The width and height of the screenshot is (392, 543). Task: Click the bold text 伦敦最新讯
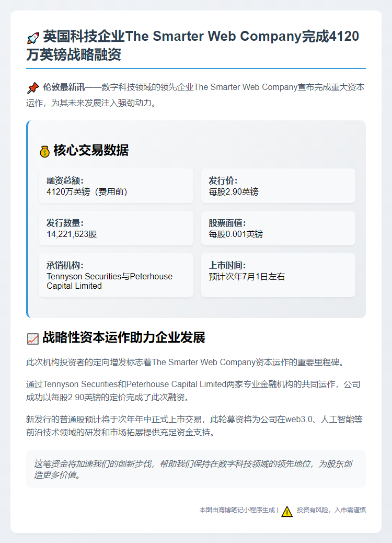coord(64,87)
